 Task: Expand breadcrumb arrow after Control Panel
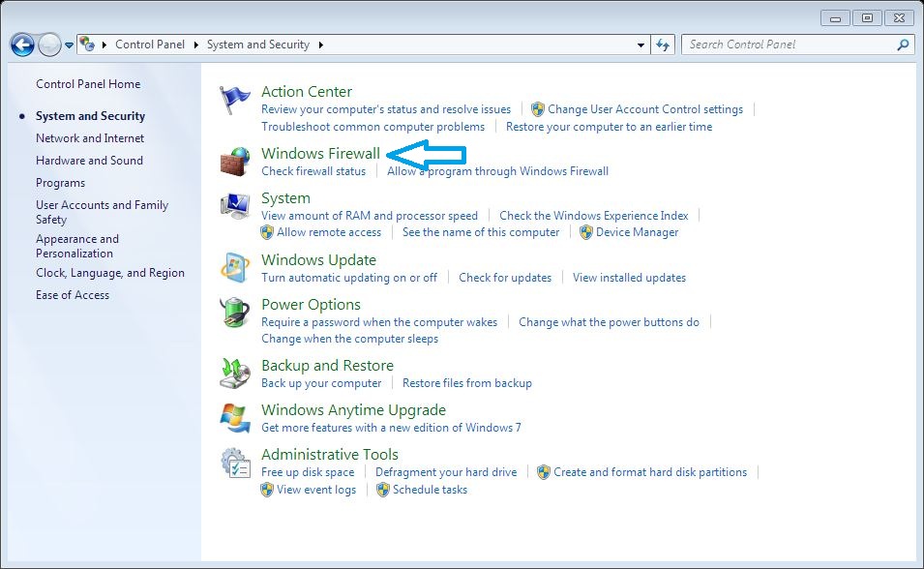(195, 45)
